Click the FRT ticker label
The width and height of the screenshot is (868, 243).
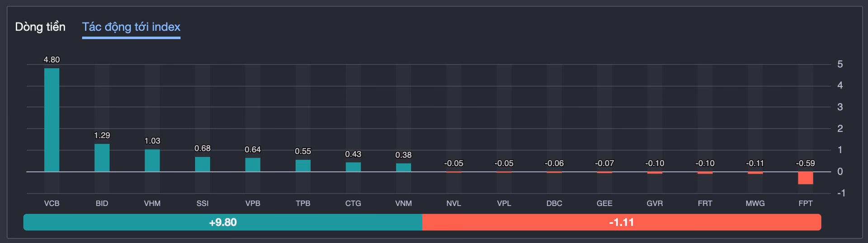pyautogui.click(x=705, y=203)
